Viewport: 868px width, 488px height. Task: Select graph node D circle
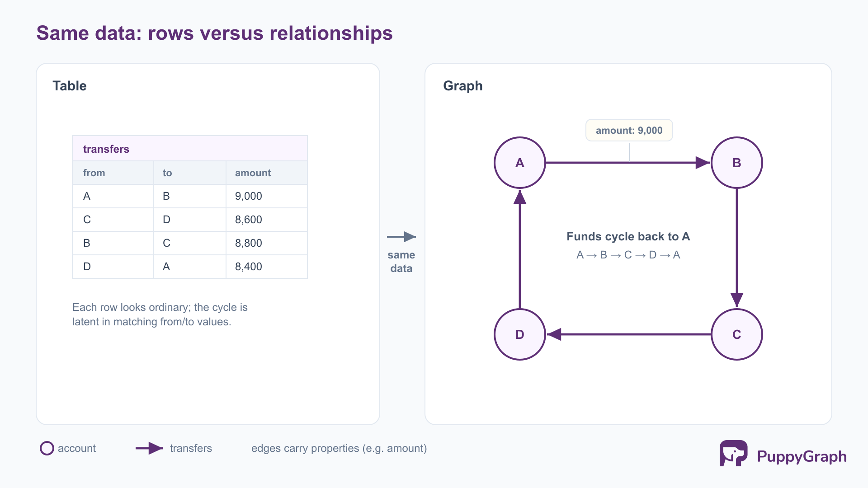coord(520,334)
